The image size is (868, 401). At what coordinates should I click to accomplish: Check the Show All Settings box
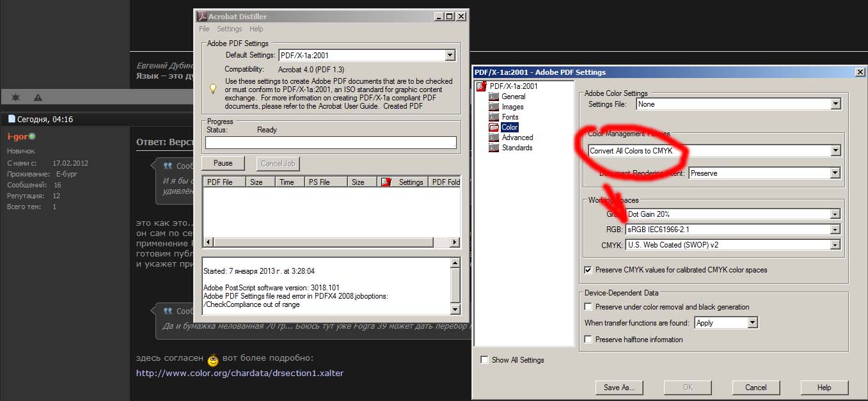click(484, 360)
